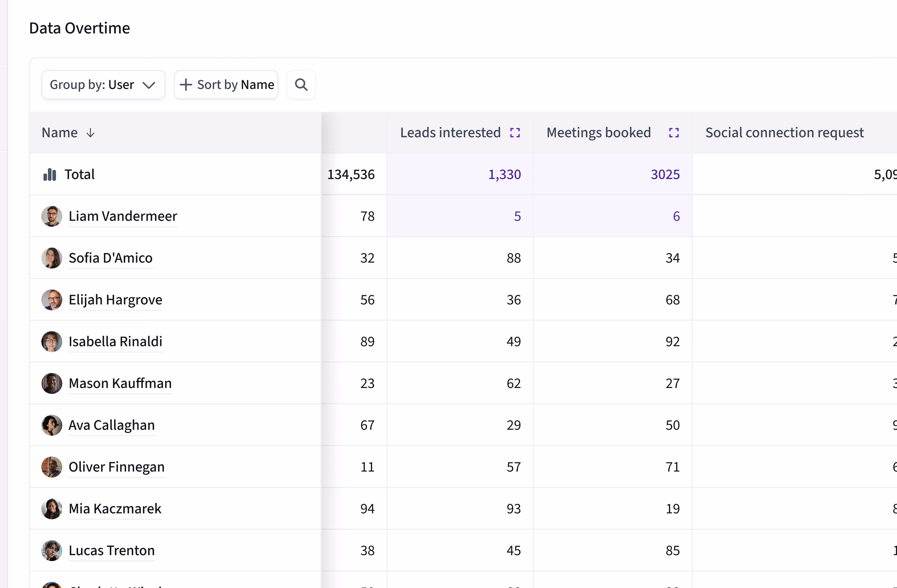Click the Sort by Name button
This screenshot has width=897, height=588.
tap(226, 85)
